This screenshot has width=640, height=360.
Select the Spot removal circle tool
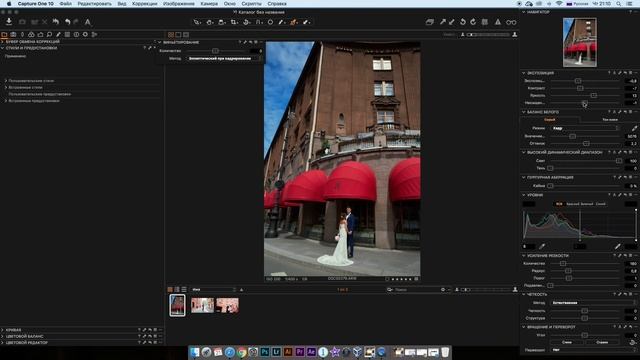[270, 22]
